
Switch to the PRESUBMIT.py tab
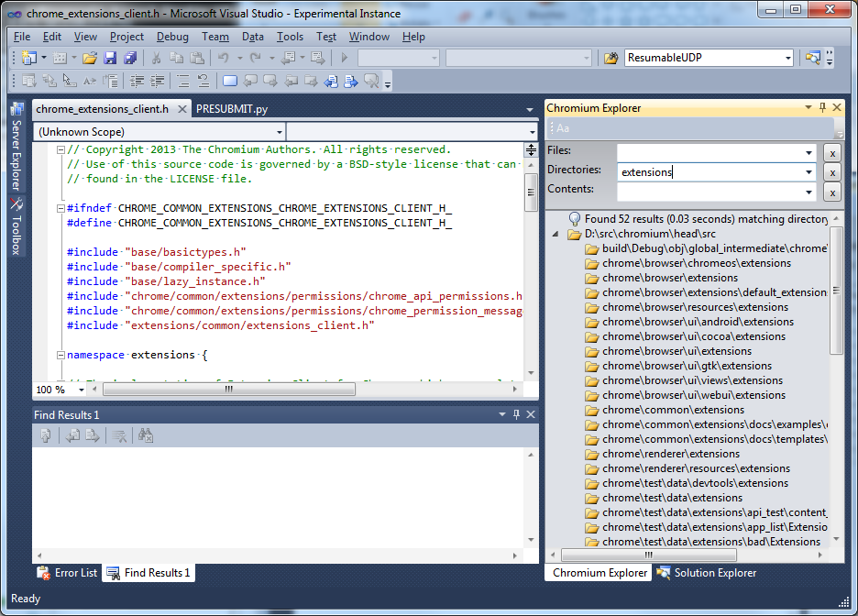[x=232, y=109]
